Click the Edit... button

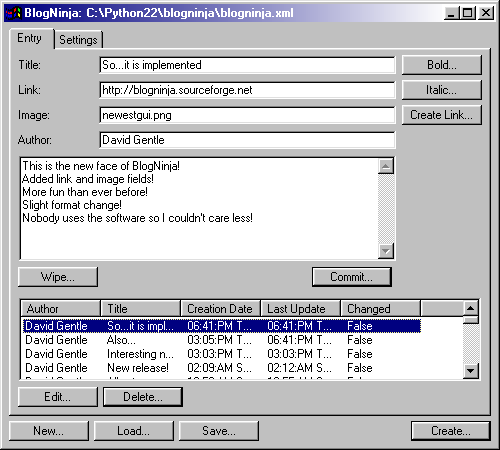pyautogui.click(x=58, y=397)
